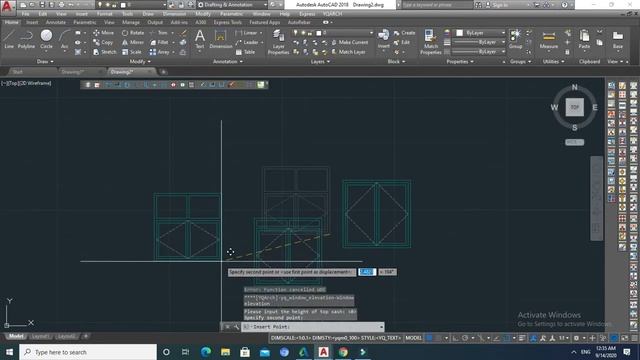Toggle grid display in status bar
The width and height of the screenshot is (640, 360).
pos(429,338)
